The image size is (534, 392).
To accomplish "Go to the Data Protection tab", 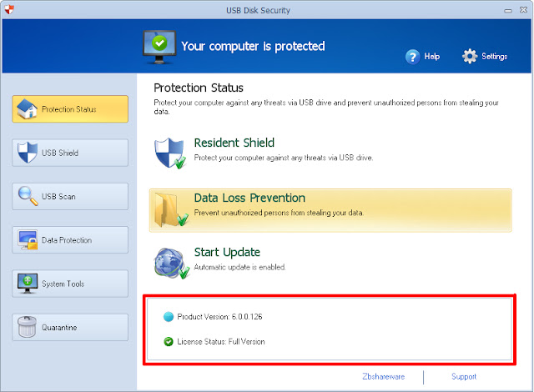I will [x=70, y=240].
